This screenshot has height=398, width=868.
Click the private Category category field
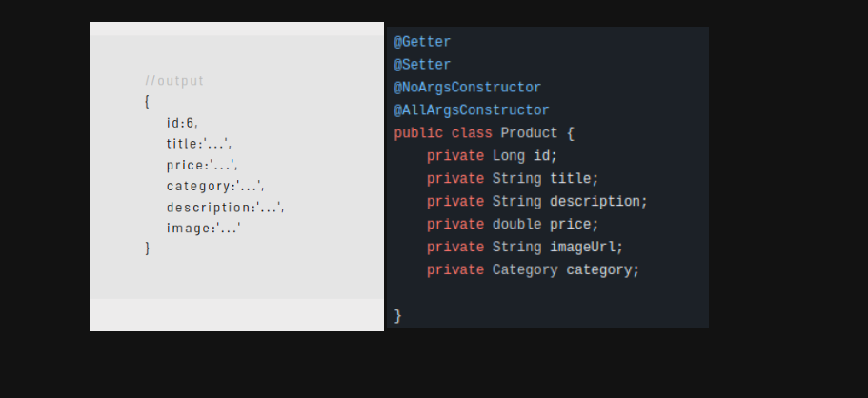(x=533, y=270)
